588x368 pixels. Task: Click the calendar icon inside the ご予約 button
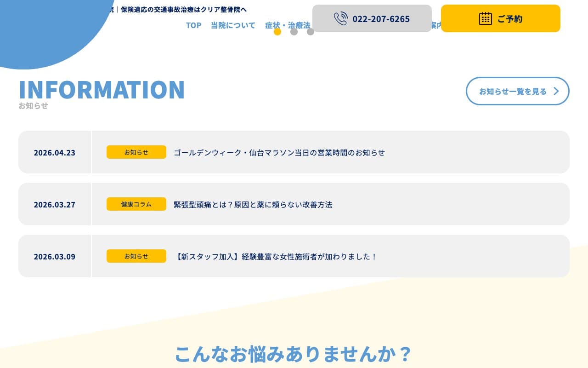485,18
